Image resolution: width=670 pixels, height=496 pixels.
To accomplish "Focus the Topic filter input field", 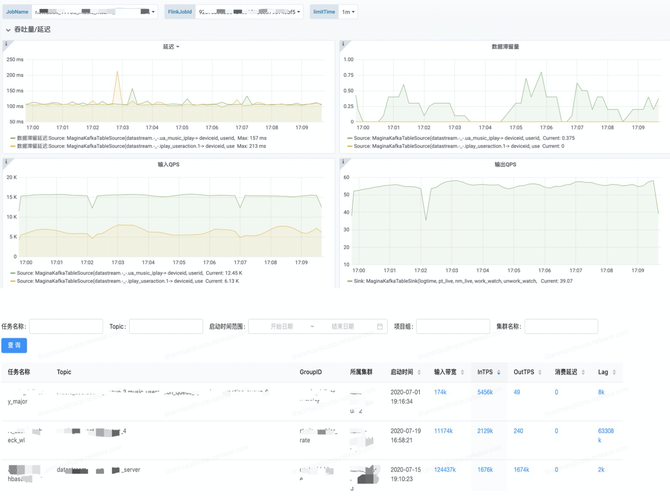I will click(x=166, y=326).
